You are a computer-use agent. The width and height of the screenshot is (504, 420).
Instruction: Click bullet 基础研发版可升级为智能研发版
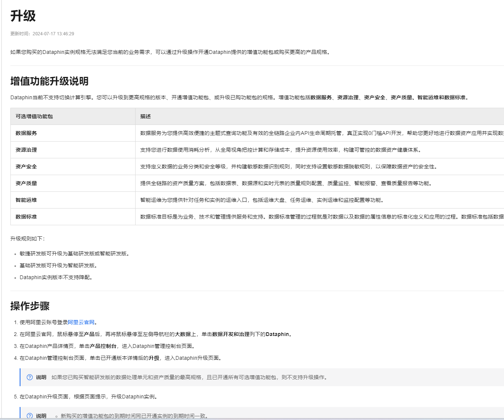pos(58,265)
